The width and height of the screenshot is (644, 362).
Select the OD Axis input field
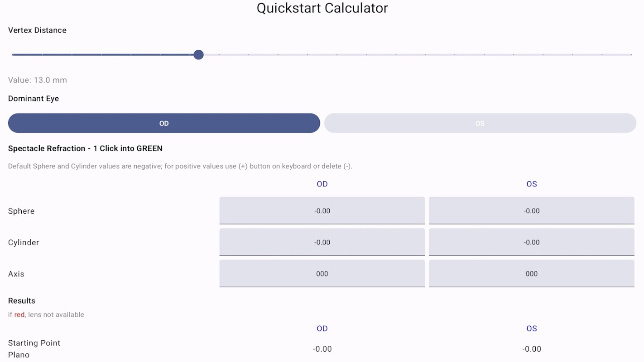pos(322,273)
